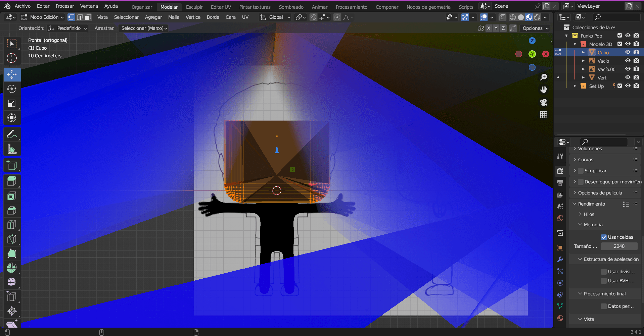Image resolution: width=644 pixels, height=336 pixels.
Task: Select the Move tool in the toolbar
Action: point(12,74)
